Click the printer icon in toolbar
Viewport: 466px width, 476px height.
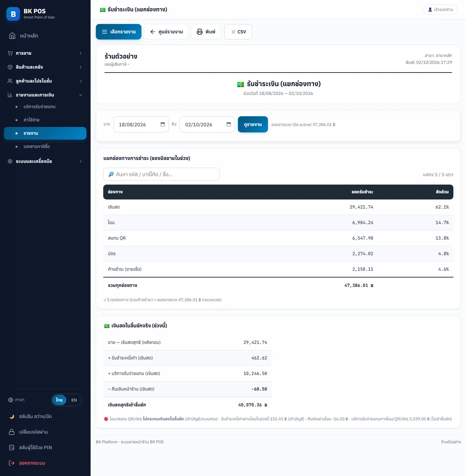coord(200,32)
